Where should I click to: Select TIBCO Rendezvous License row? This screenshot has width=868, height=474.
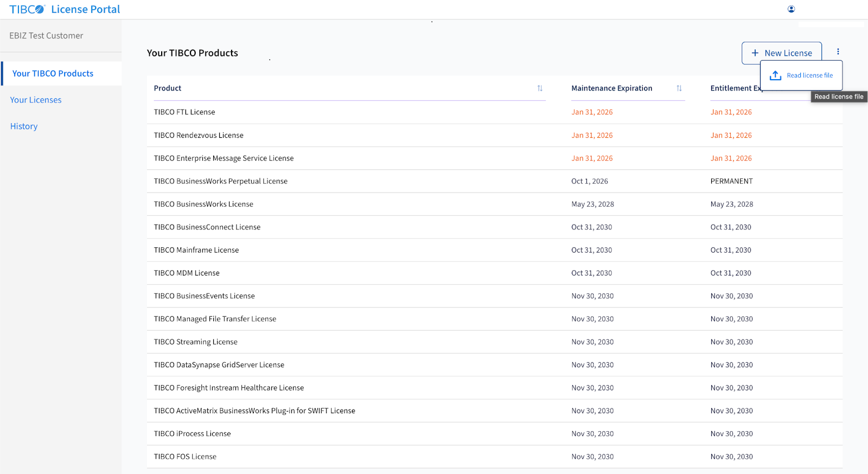[x=199, y=136]
